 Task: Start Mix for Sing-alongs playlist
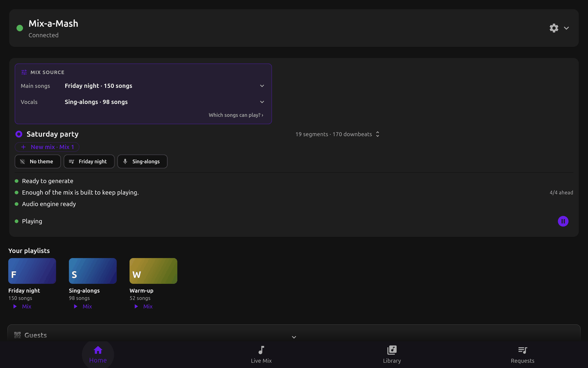click(83, 306)
